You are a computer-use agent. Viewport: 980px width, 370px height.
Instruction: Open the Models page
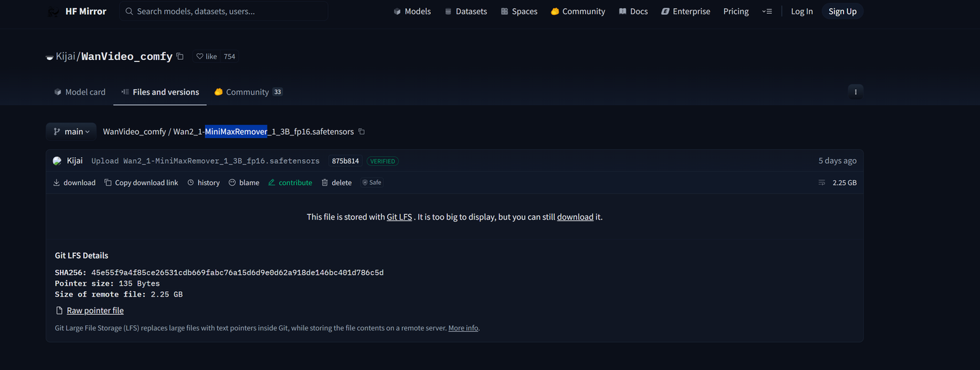pyautogui.click(x=412, y=12)
